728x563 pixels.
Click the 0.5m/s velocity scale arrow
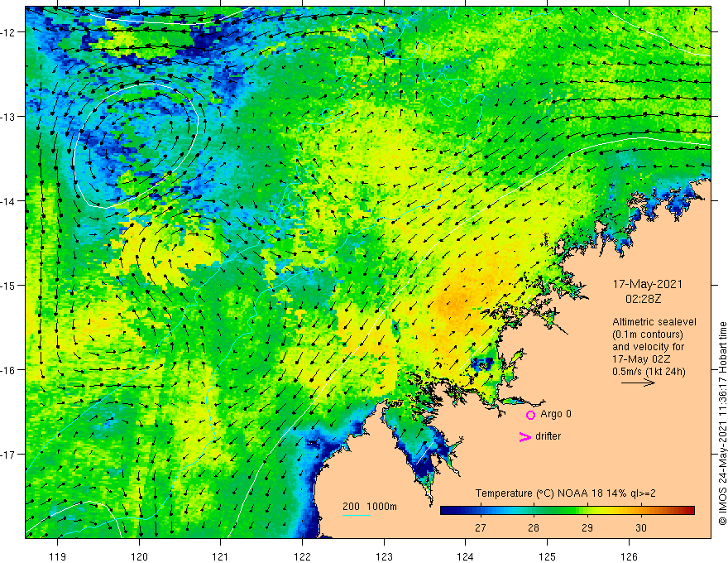pos(639,383)
